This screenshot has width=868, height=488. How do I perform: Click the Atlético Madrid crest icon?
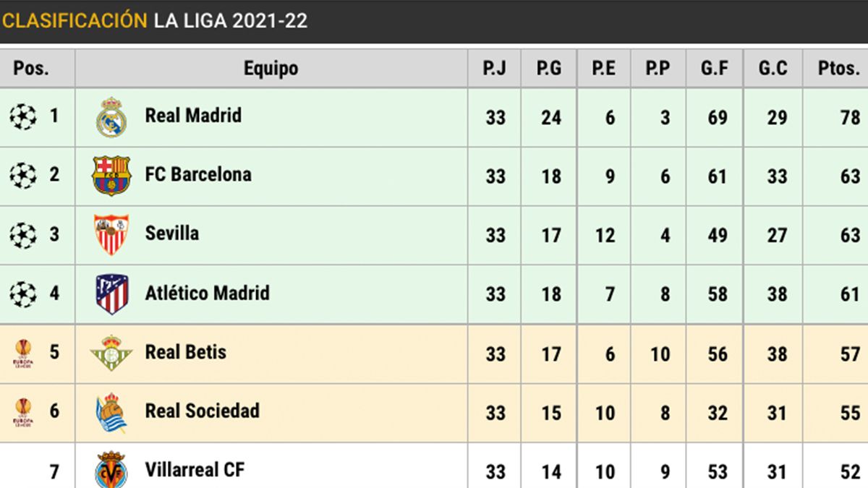(x=111, y=294)
